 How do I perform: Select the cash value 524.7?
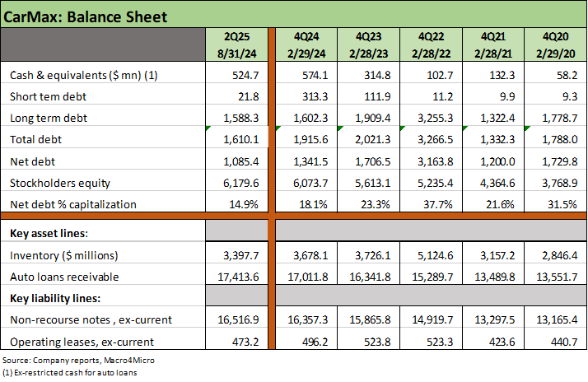pyautogui.click(x=245, y=76)
